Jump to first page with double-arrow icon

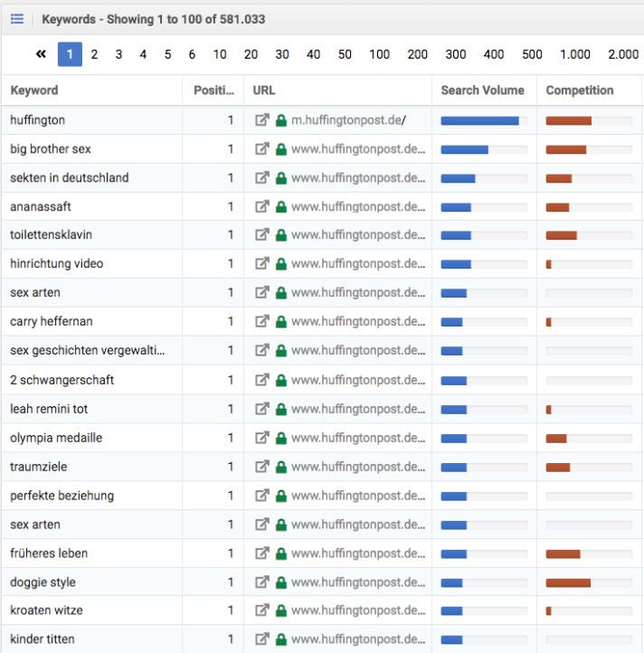click(x=41, y=54)
